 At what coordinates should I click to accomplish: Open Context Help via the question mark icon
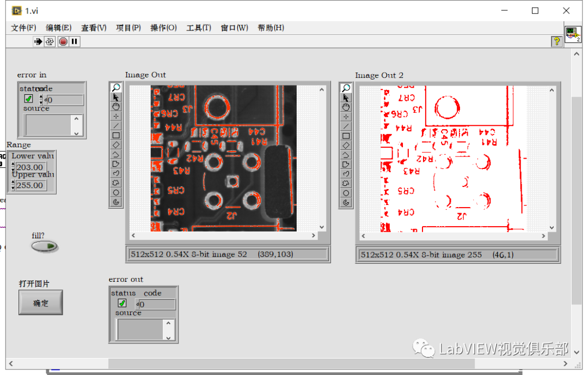(x=556, y=41)
